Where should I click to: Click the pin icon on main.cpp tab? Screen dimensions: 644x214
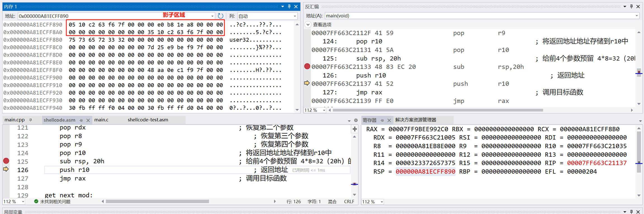coord(31,120)
